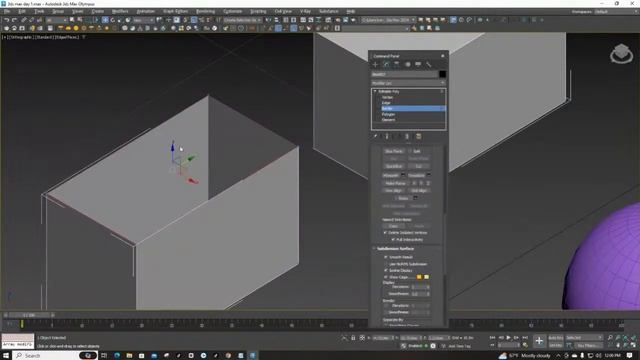Click the object name field
This screenshot has height=360, width=640.
point(404,74)
